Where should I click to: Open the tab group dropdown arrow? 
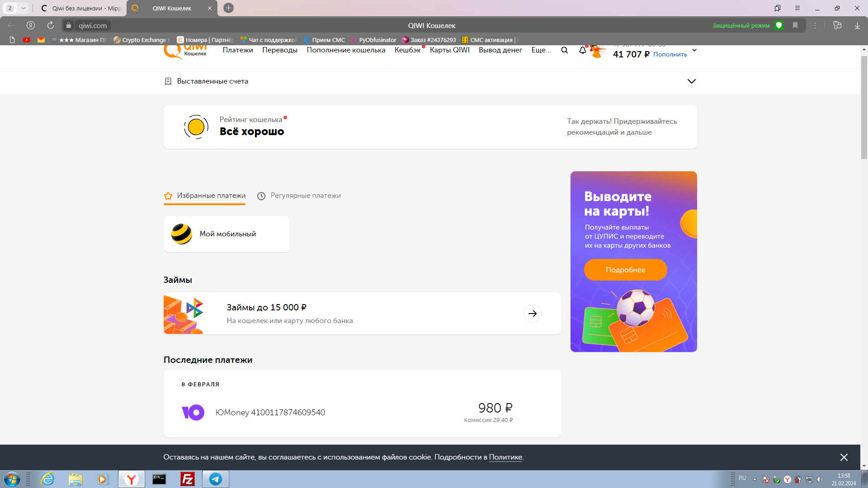coord(24,8)
